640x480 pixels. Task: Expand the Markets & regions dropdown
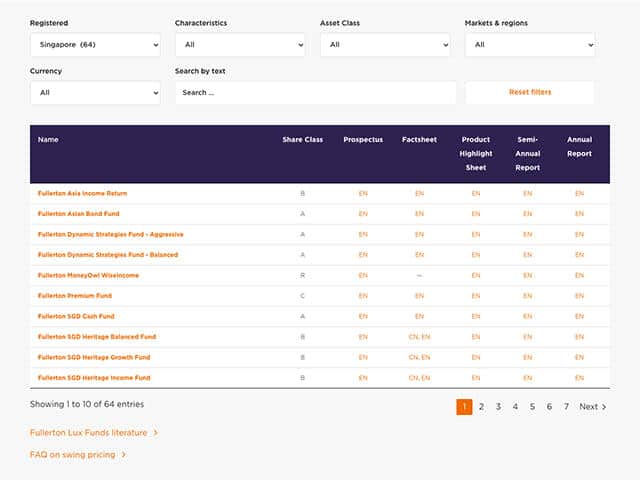point(530,44)
